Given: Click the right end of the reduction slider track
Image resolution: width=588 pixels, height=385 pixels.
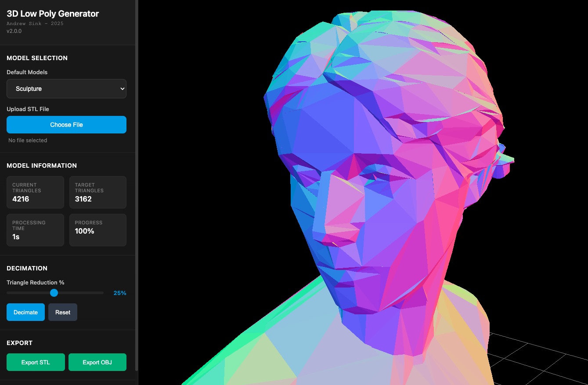Looking at the screenshot, I should click(x=102, y=293).
